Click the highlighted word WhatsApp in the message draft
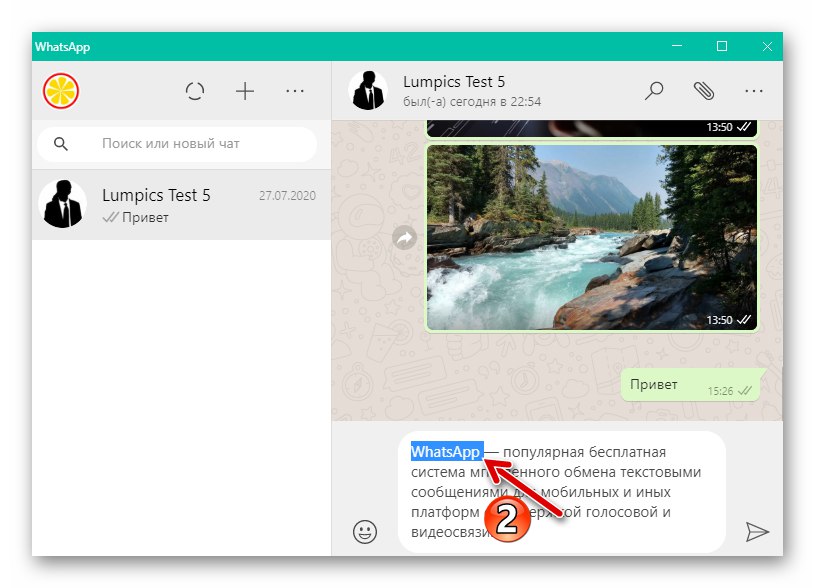Image resolution: width=815 pixels, height=588 pixels. click(x=446, y=452)
